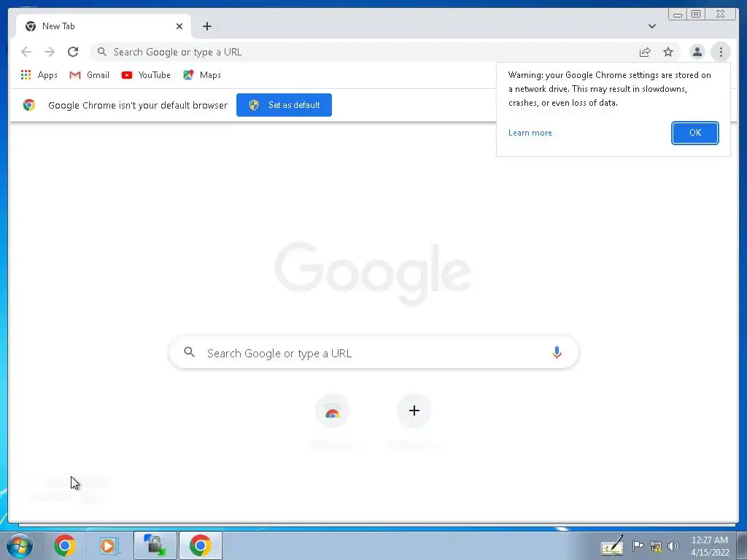Open Gmail bookmark
Screen dimensions: 747x560
point(89,75)
